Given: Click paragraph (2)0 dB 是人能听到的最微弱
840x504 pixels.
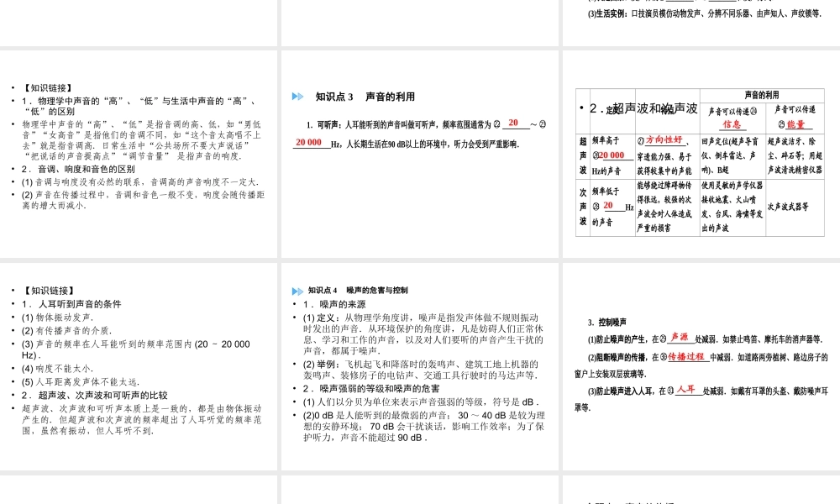Looking at the screenshot, I should (x=424, y=427).
